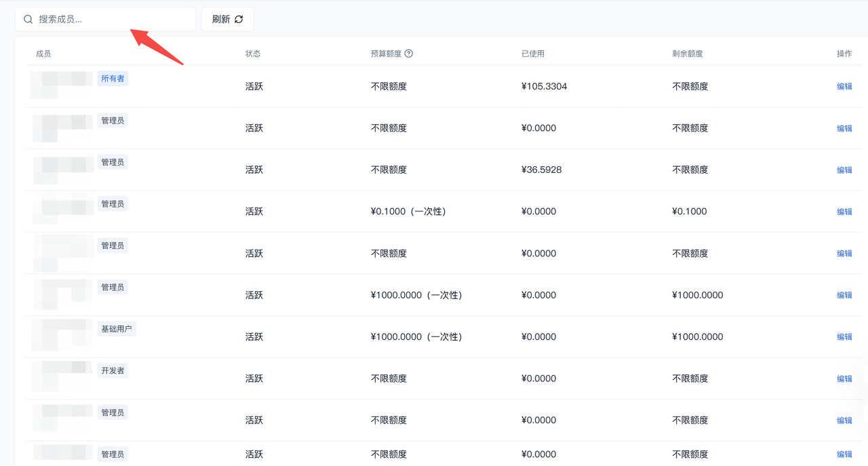The image size is (868, 466).
Task: Click 不限额度 remaining in the 开发者 row
Action: pyautogui.click(x=690, y=378)
